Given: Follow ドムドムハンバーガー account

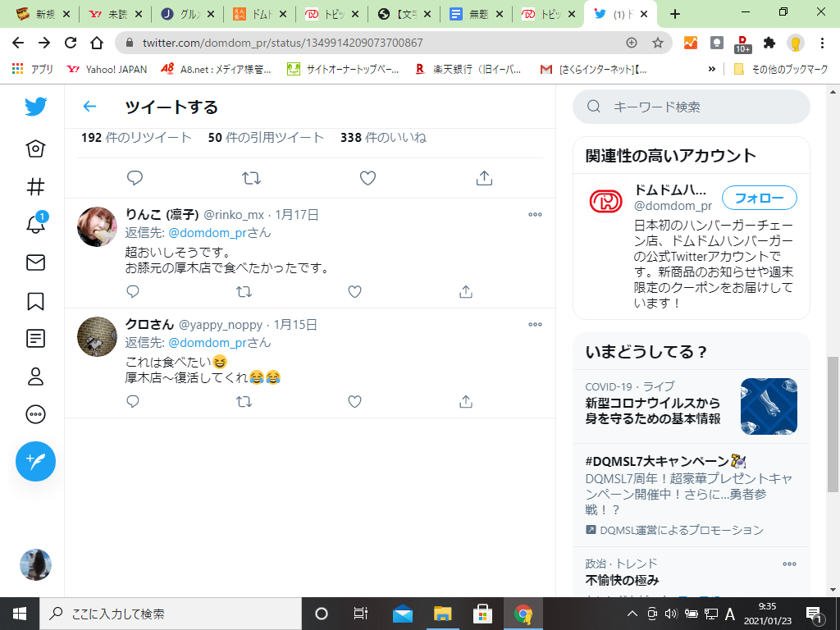Looking at the screenshot, I should point(759,199).
